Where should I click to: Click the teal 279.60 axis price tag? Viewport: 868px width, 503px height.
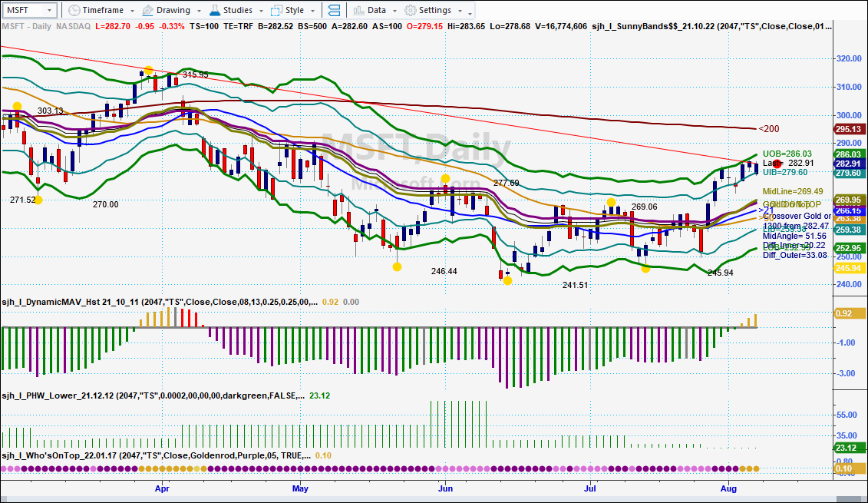coord(848,173)
